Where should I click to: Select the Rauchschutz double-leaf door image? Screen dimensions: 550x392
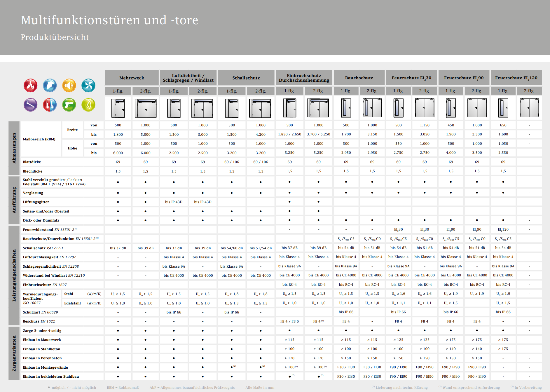point(372,108)
